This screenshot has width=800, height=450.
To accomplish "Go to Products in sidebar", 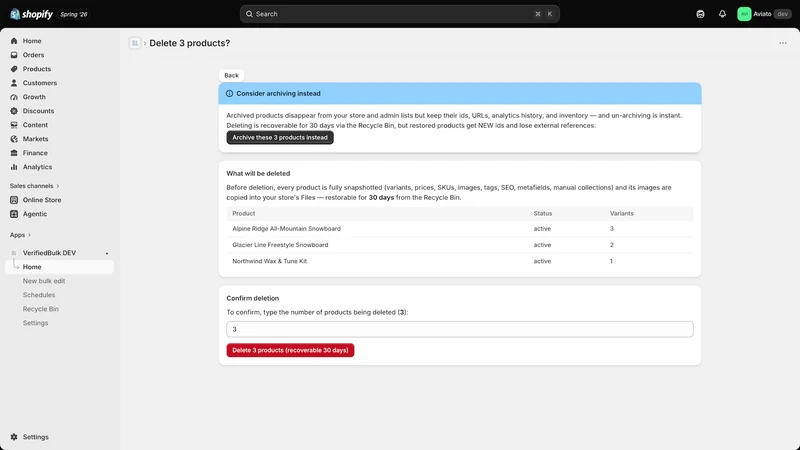I will pyautogui.click(x=37, y=69).
